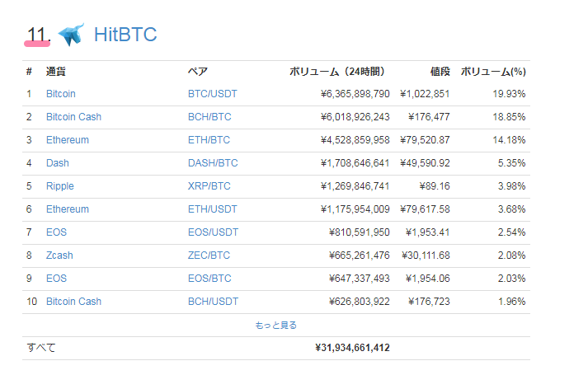Open the Zcash currency link
588x375 pixels.
[59, 255]
